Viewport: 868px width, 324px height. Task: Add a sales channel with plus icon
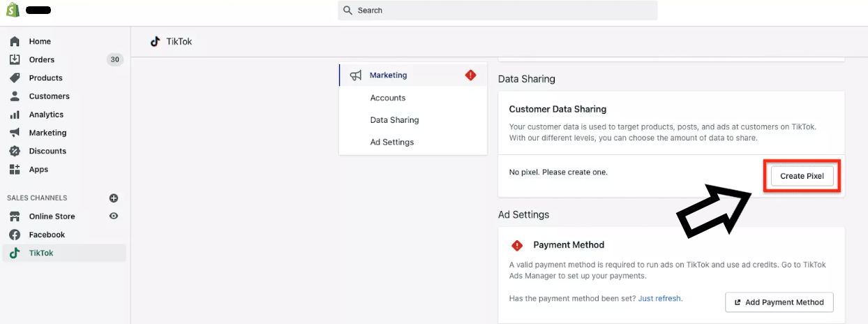(114, 198)
